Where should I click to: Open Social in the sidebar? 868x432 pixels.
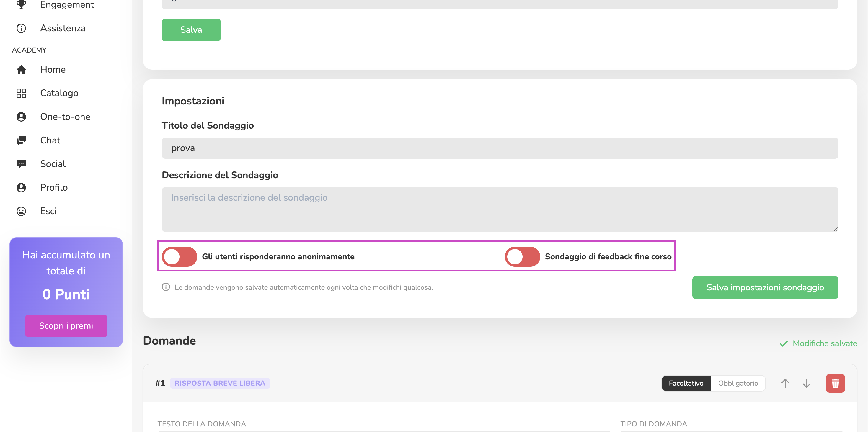(53, 164)
